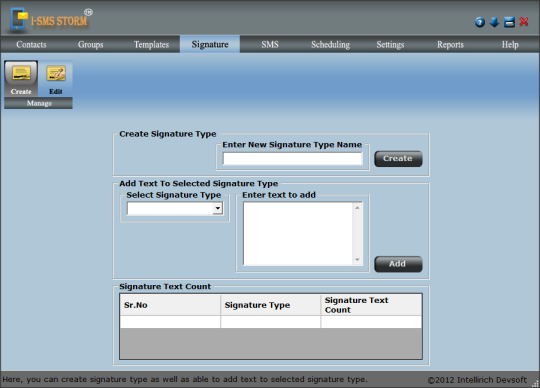Click the empty first-row Sr.No cell
The image size is (540, 388).
[x=170, y=322]
